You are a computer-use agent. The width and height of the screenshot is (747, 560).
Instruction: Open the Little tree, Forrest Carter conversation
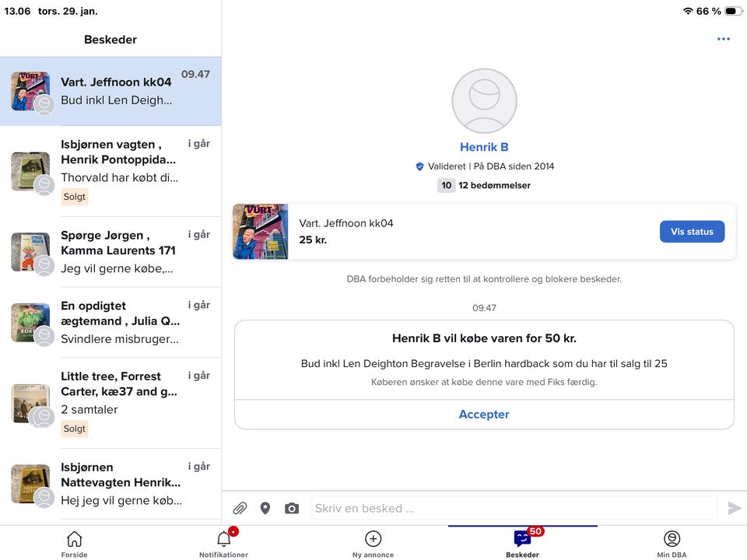[x=110, y=403]
